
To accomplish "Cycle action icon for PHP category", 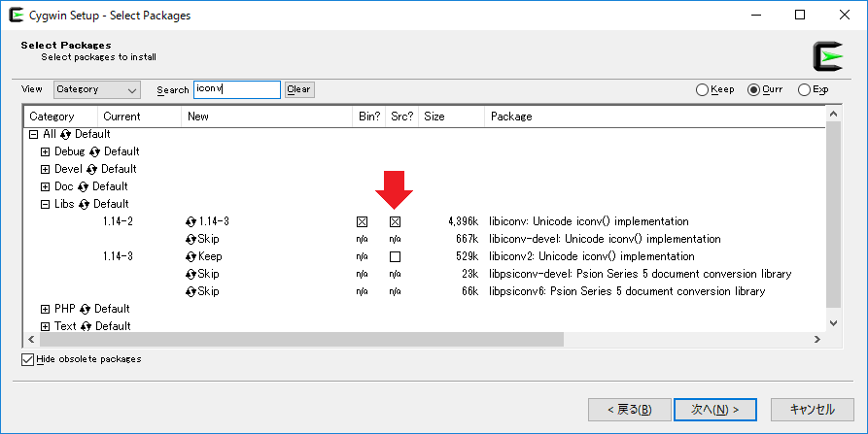I will [x=85, y=309].
